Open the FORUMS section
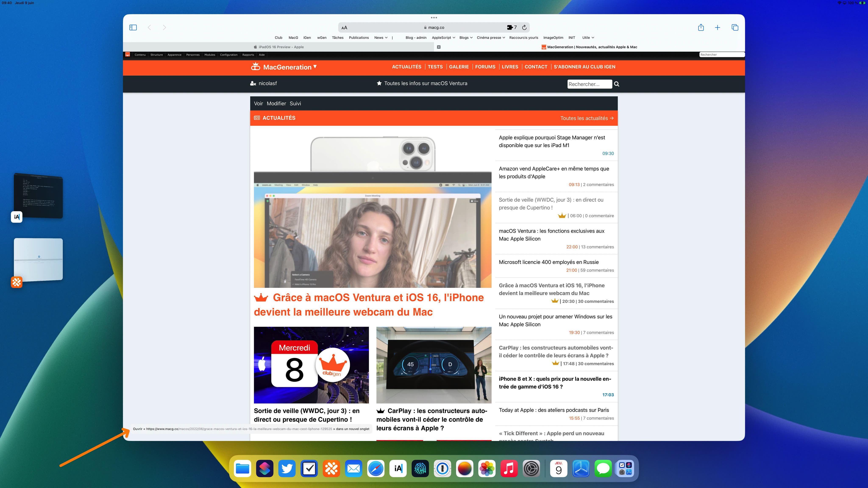The image size is (868, 488). 485,67
